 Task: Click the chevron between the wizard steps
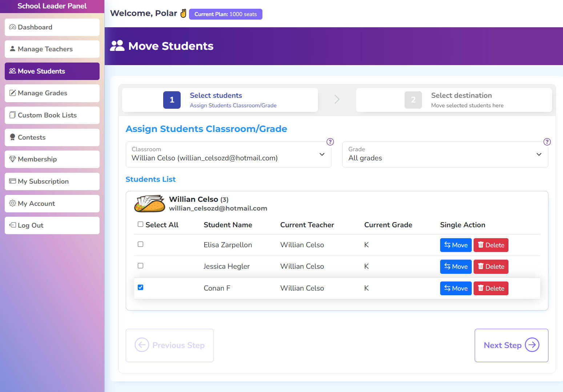337,99
